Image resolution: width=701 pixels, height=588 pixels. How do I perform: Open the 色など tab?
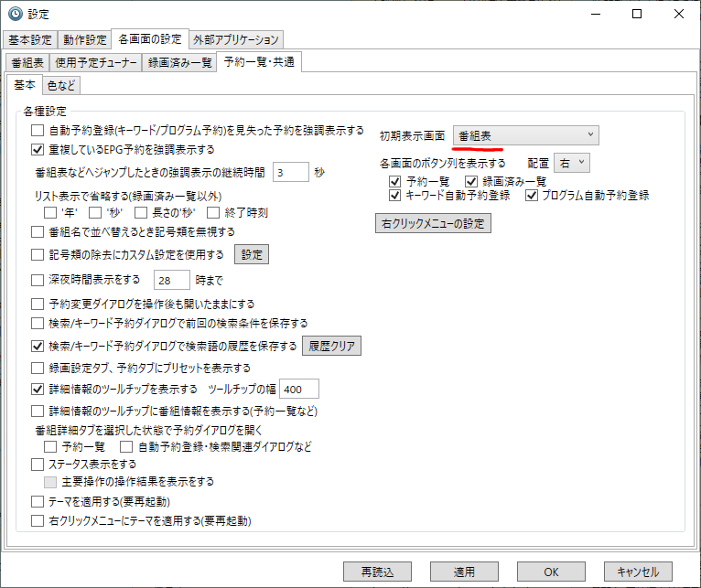coord(61,85)
